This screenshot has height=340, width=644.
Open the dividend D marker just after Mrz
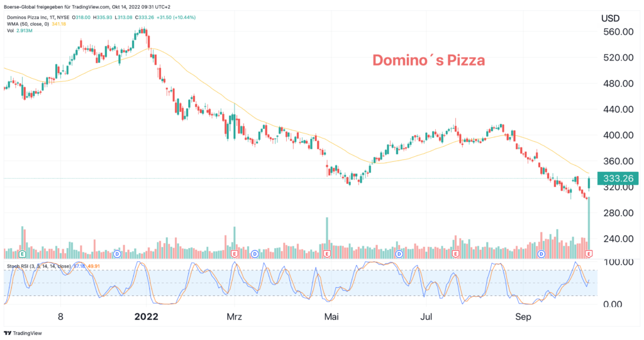(255, 254)
